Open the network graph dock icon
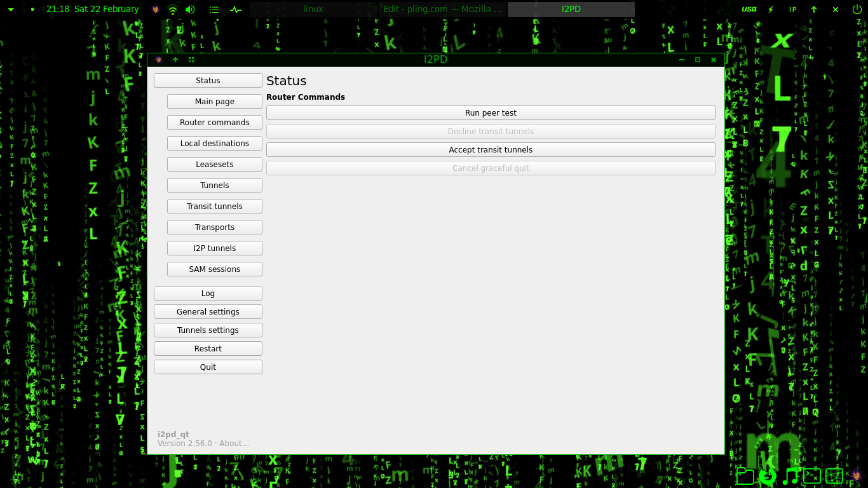 click(x=834, y=476)
